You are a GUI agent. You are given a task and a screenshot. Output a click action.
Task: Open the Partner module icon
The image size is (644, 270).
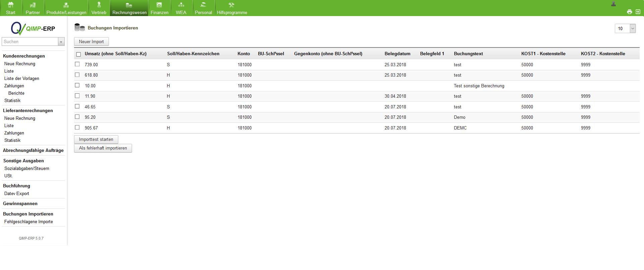(x=33, y=5)
